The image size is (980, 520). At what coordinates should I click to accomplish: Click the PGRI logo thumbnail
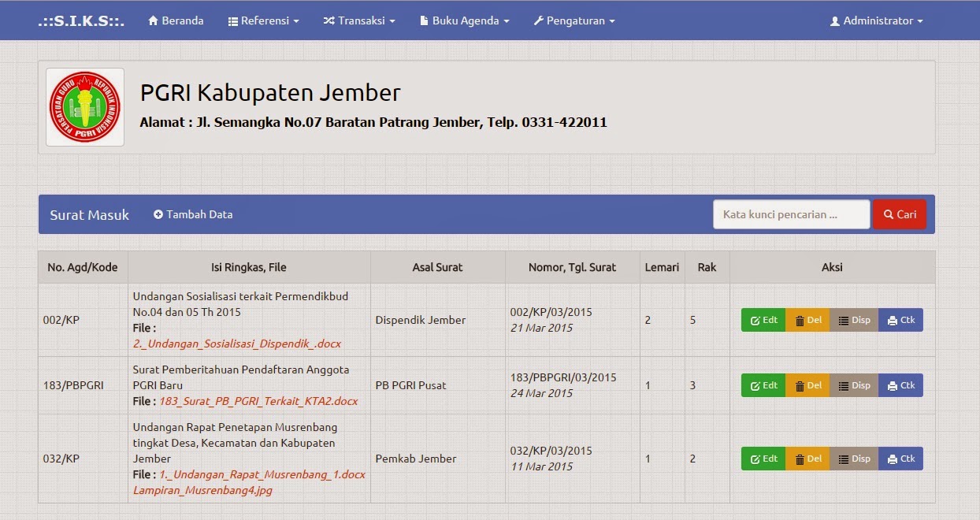(85, 107)
